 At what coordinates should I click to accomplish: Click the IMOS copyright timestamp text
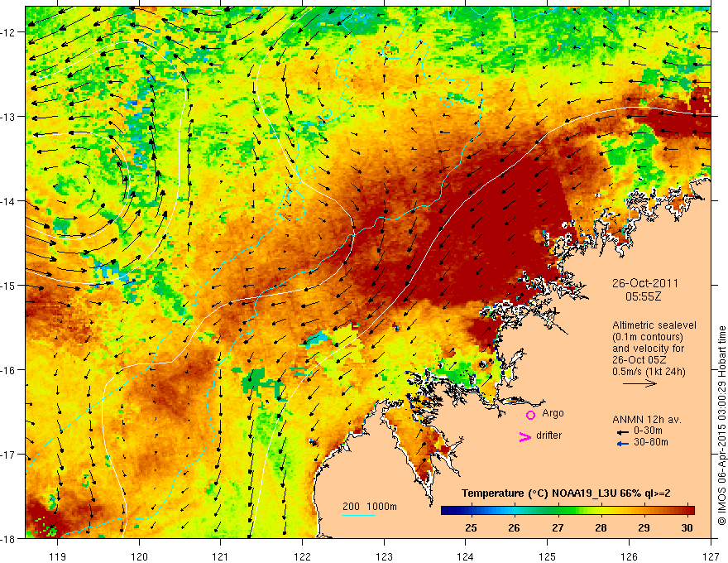point(721,426)
